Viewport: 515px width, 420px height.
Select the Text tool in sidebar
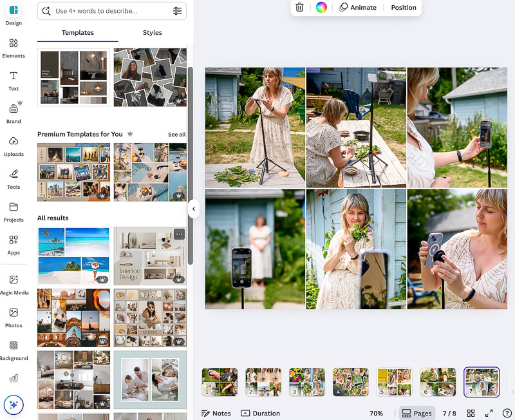14,80
